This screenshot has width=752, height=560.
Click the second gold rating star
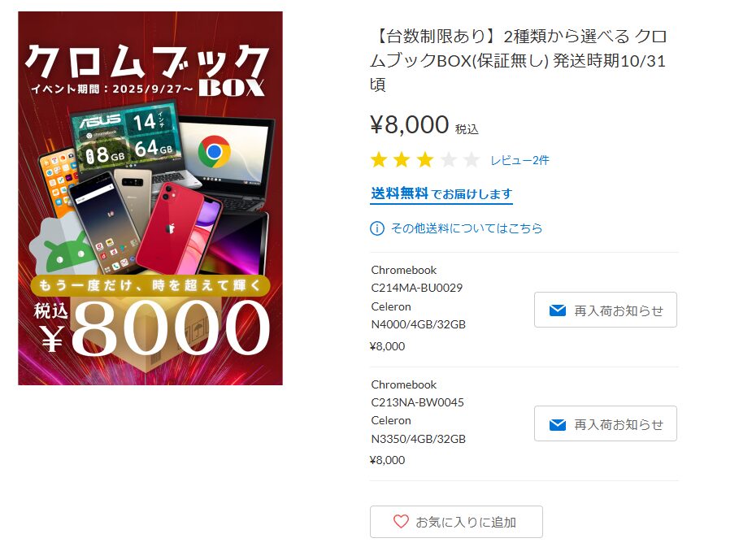click(402, 159)
